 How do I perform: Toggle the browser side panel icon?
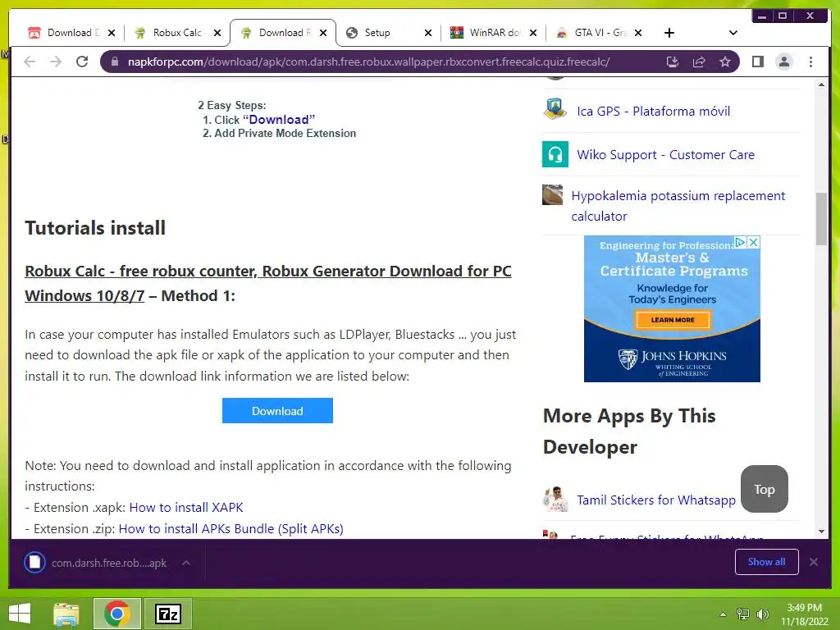[x=757, y=62]
